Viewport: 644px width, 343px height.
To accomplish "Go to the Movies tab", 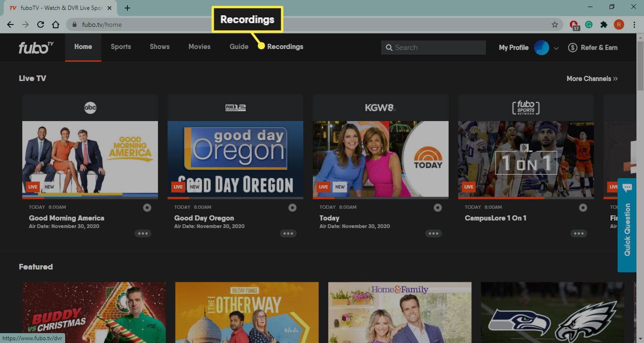I will click(199, 47).
